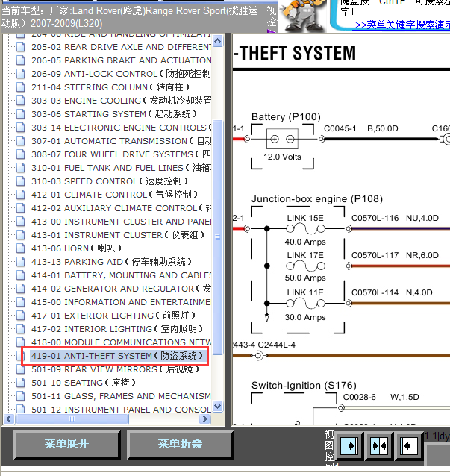The image size is (450, 476).
Task: Click connector label C0570L-116
Action: (375, 218)
